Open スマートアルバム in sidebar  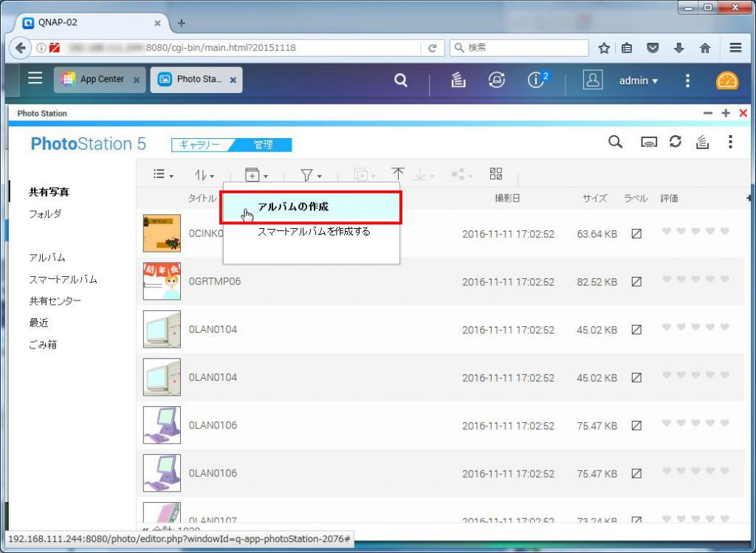pyautogui.click(x=63, y=279)
